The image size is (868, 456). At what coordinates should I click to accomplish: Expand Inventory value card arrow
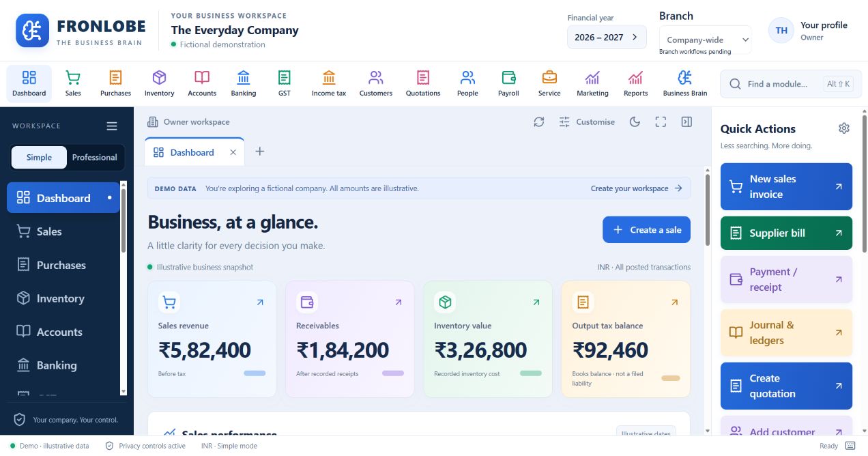pos(536,302)
